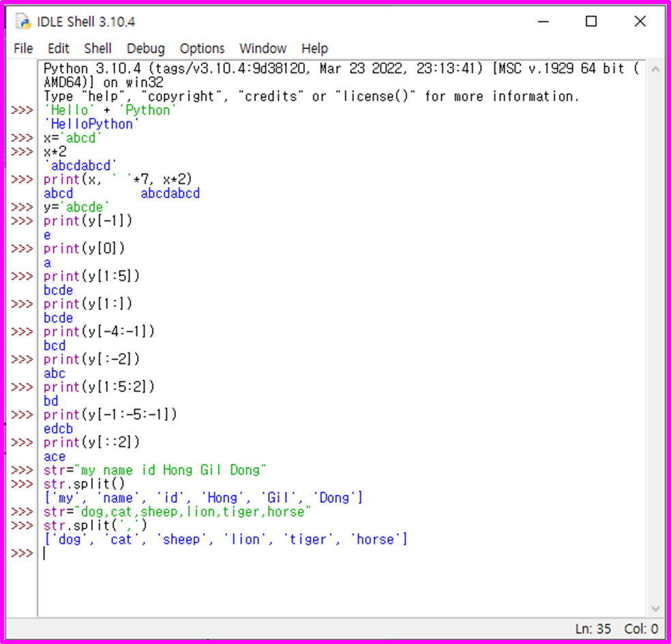The width and height of the screenshot is (671, 644).
Task: Click the 'Type "help", "copyright"' information line
Action: 311,97
